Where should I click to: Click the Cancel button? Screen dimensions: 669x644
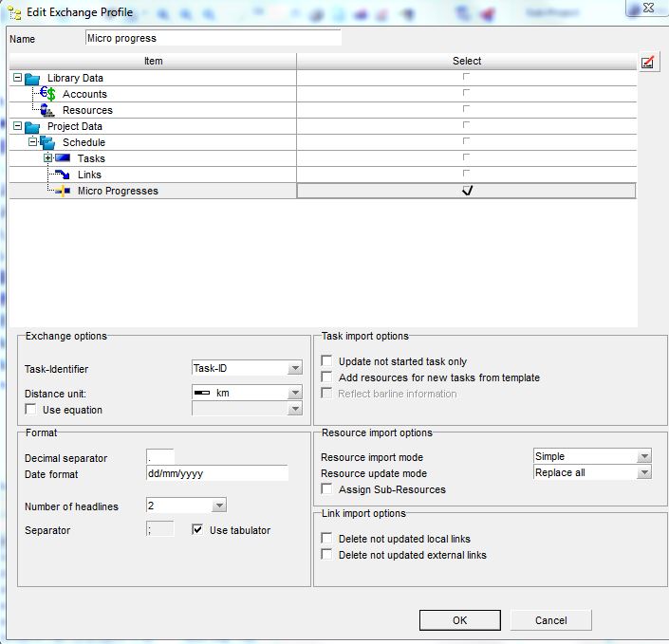[550, 620]
